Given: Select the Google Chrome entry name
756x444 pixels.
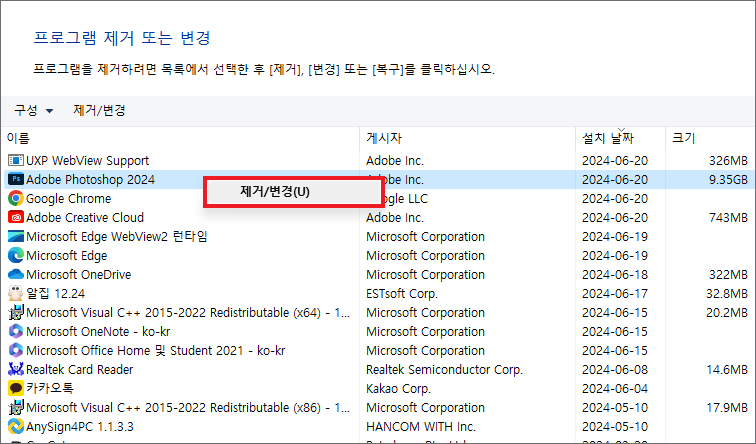Looking at the screenshot, I should [x=68, y=199].
